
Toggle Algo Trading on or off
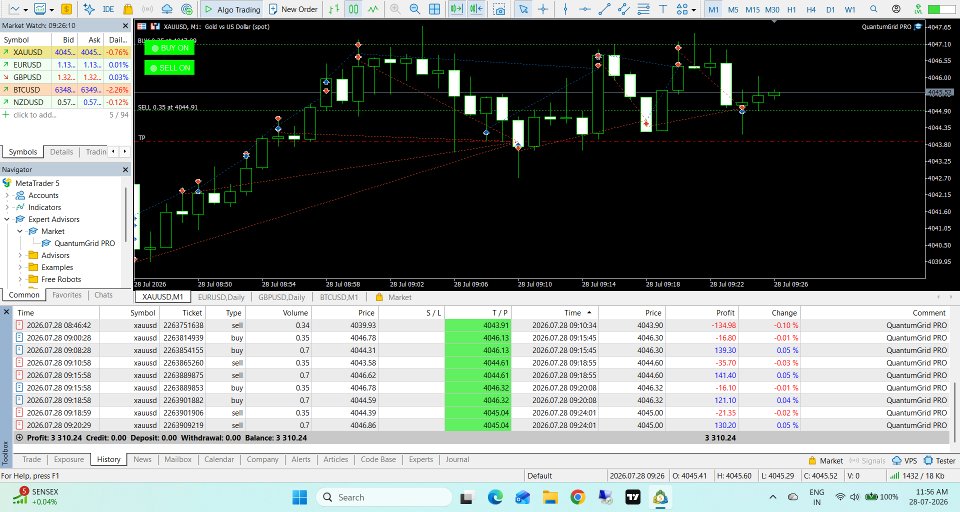click(233, 9)
